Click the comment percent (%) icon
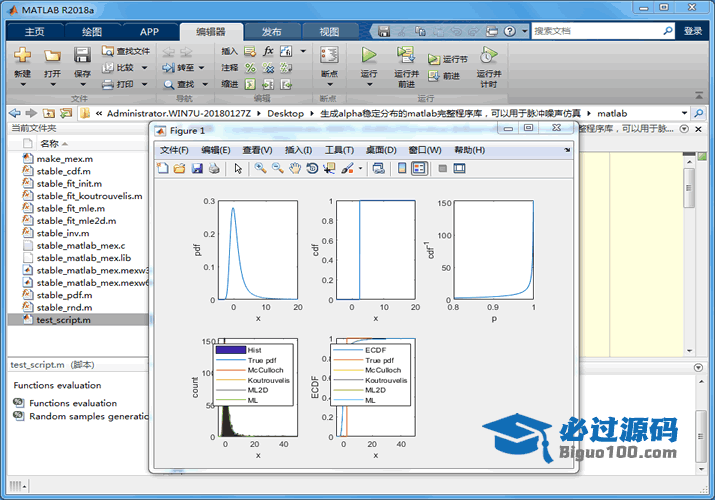 [250, 67]
